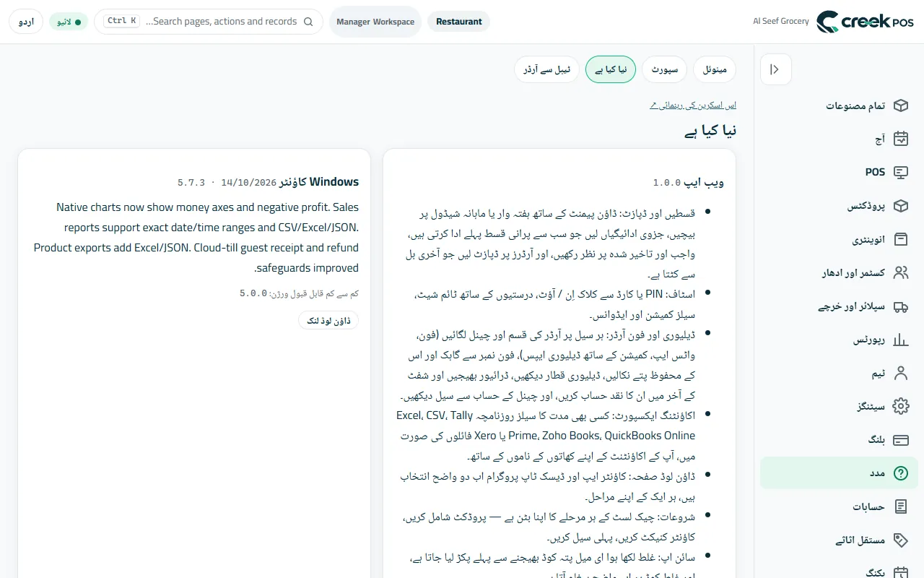Click the Al Seef Grocery store name
924x578 pixels.
(781, 22)
